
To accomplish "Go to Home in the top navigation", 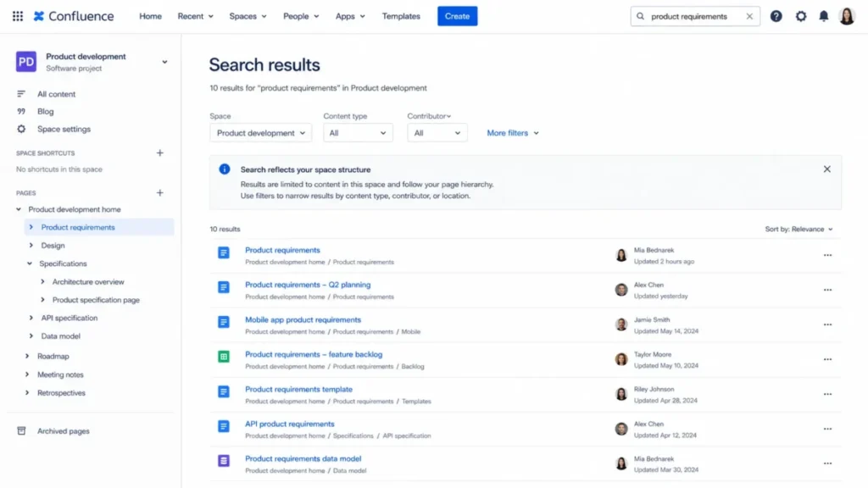I will coord(151,16).
